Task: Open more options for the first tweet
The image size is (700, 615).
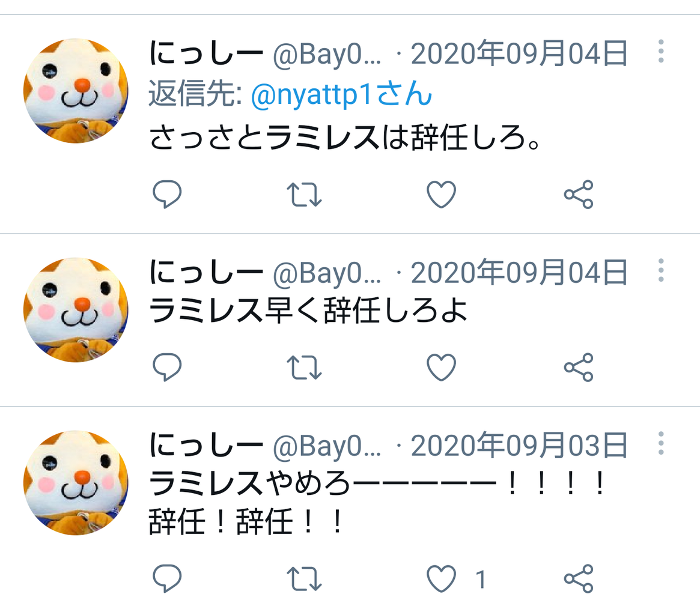Action: pos(661,51)
